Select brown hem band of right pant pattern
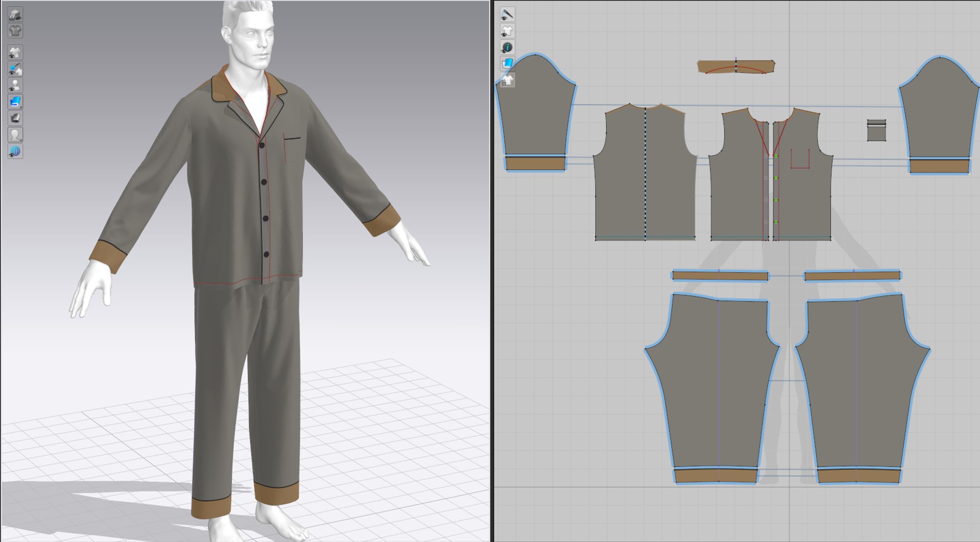 [x=859, y=476]
